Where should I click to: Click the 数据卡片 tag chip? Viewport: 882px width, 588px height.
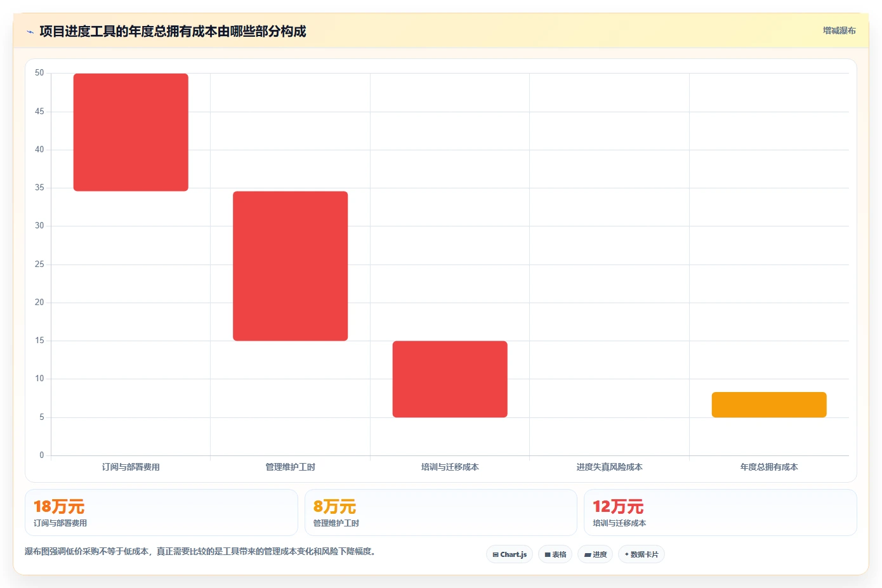(x=642, y=554)
